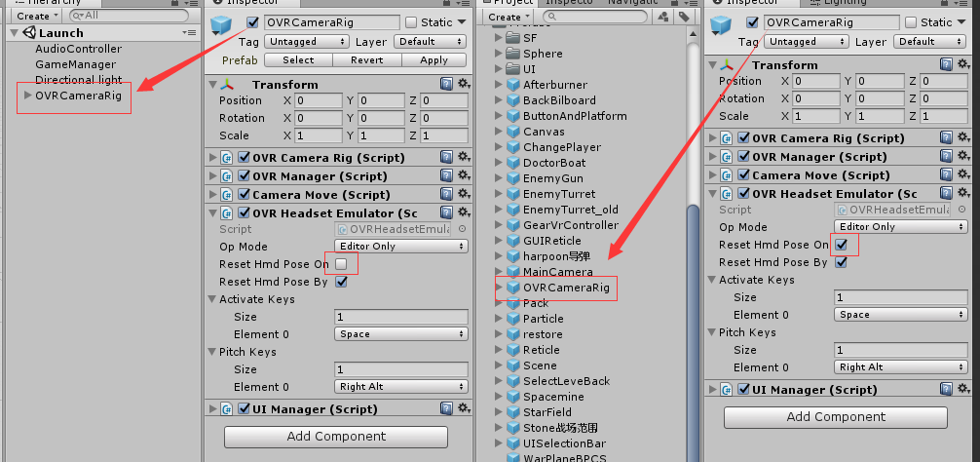This screenshot has height=462, width=980.
Task: Expand OVRCameraRig in the Hierarchy tree
Action: point(27,96)
